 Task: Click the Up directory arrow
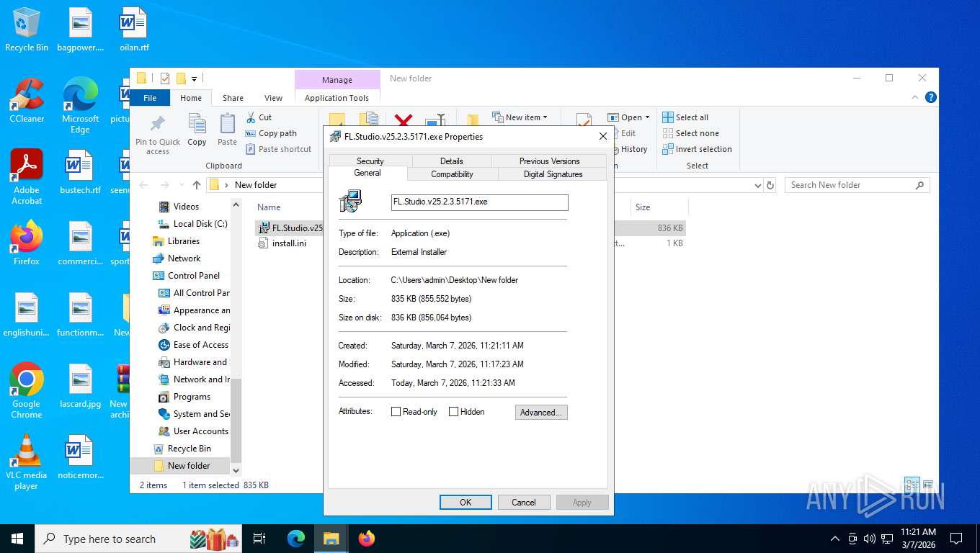coord(196,185)
